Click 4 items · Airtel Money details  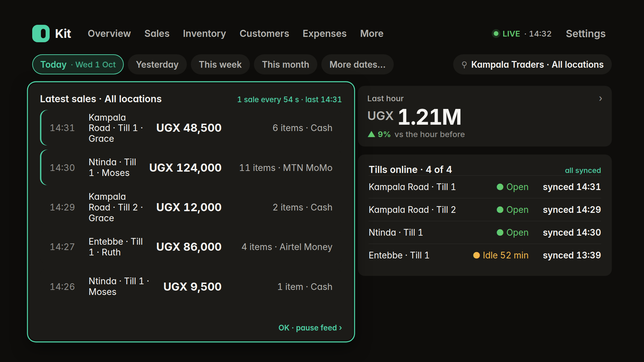287,247
